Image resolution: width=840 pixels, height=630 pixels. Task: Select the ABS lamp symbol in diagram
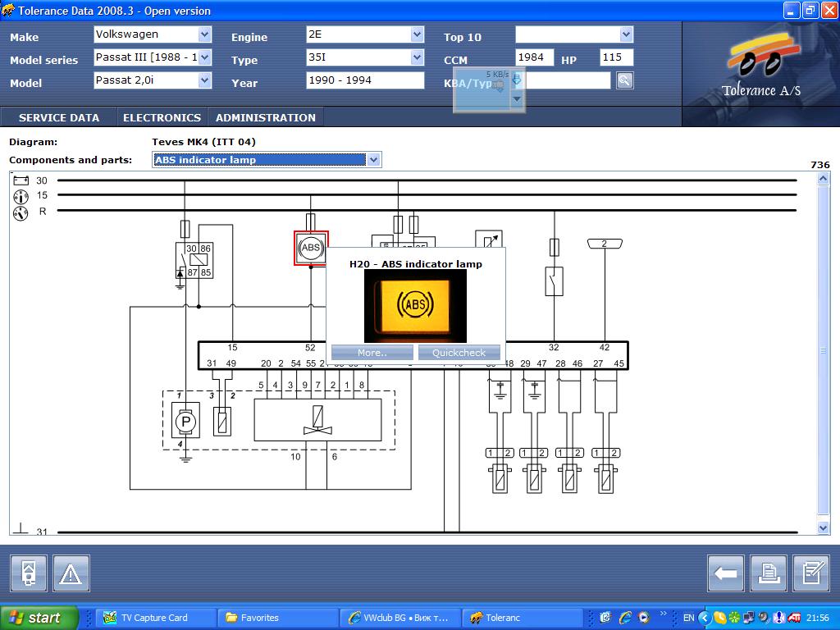pyautogui.click(x=311, y=248)
